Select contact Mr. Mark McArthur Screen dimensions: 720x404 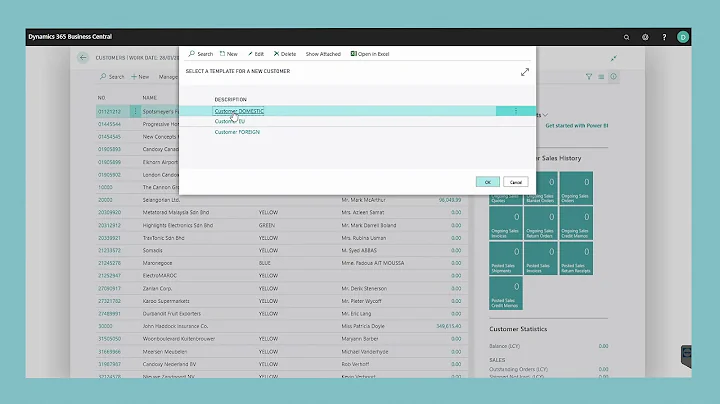click(x=363, y=200)
